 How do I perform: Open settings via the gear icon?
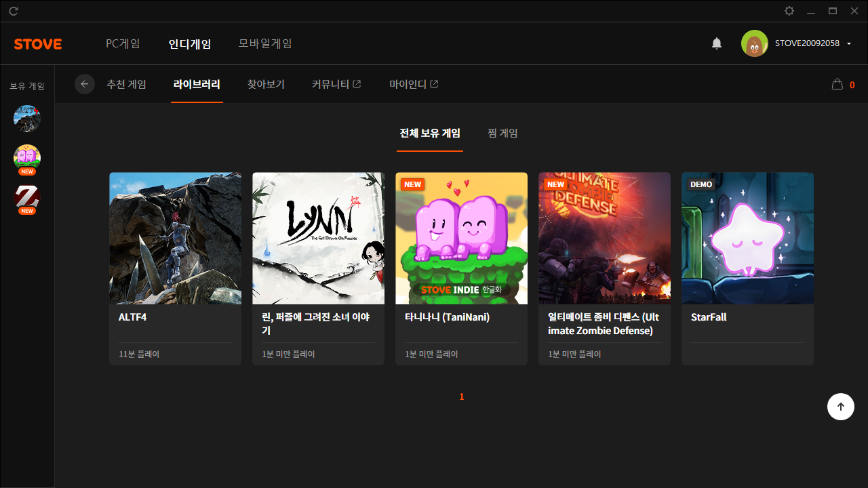(x=789, y=11)
